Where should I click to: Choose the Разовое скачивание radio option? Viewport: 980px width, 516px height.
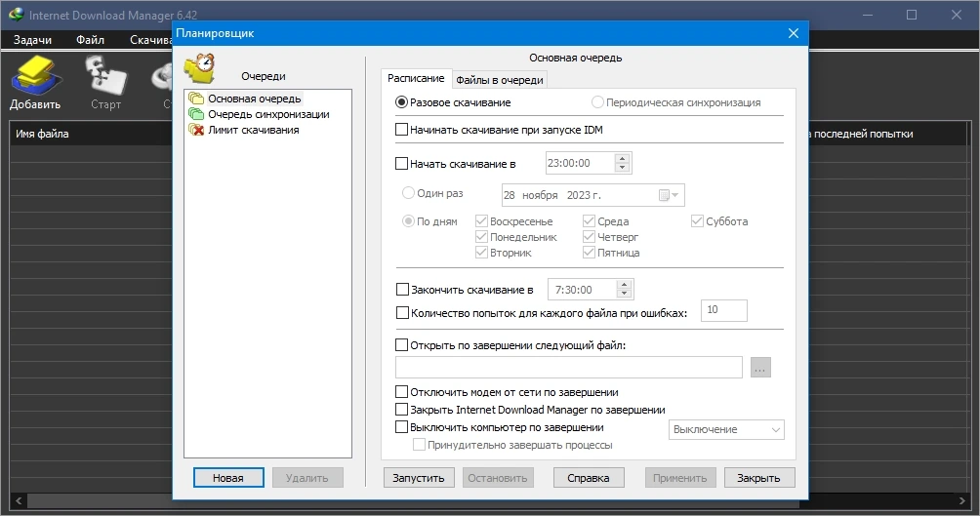pos(402,102)
